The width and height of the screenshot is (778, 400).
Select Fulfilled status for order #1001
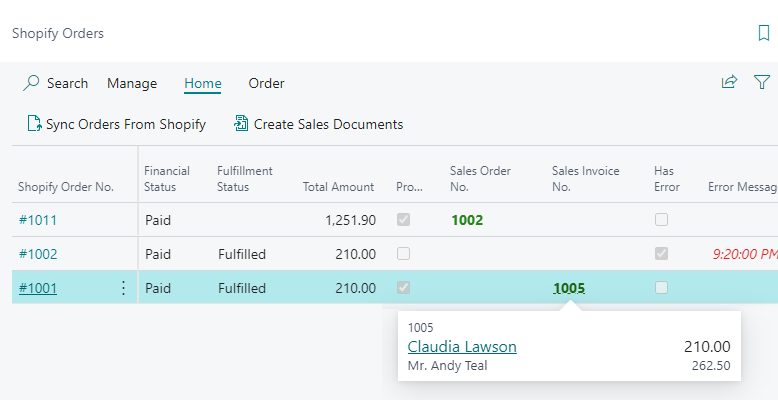[242, 288]
